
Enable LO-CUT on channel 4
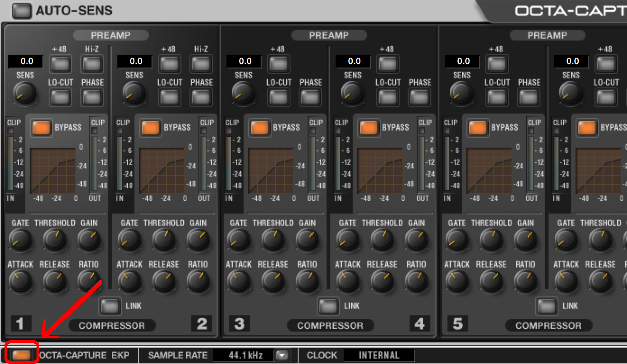click(387, 97)
